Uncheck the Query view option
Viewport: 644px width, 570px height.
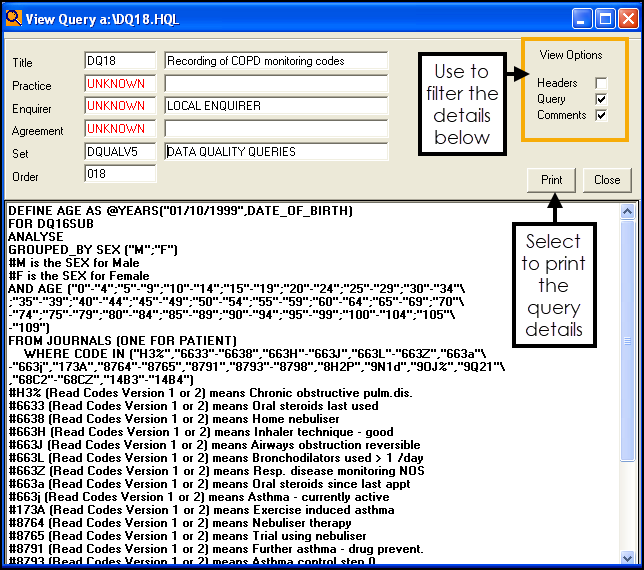tap(601, 99)
